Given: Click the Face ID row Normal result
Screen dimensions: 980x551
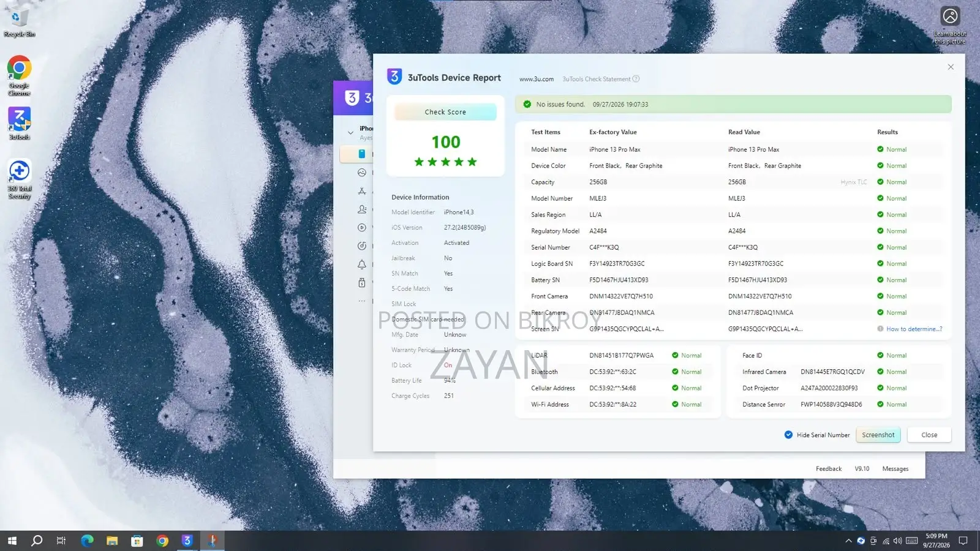Looking at the screenshot, I should 892,355.
